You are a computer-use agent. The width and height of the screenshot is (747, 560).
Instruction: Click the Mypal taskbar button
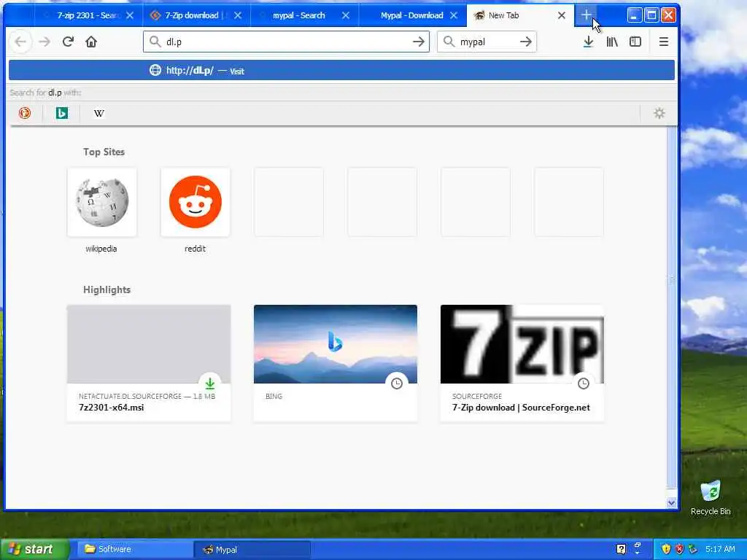(252, 550)
